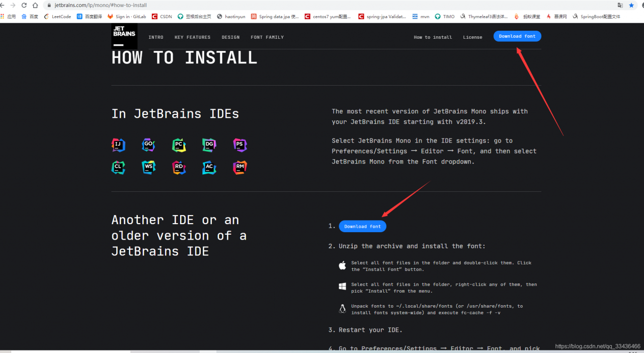Open the 百度 bookmark

30,17
